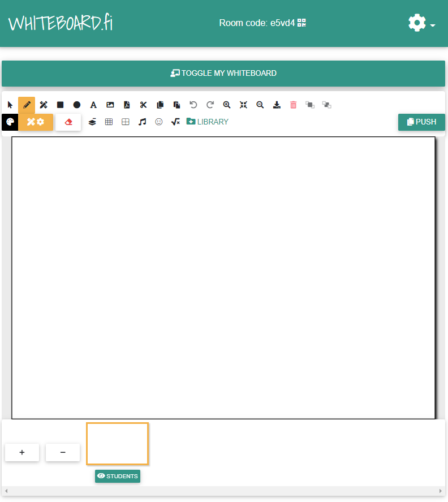Click the undo arrow
Screen dimensions: 448x502
point(193,105)
